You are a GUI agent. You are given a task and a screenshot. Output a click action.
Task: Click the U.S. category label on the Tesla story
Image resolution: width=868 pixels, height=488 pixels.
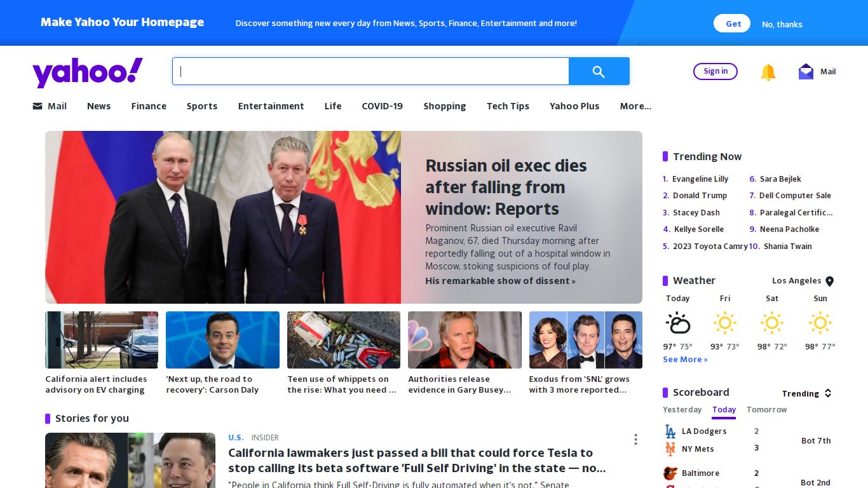(236, 438)
